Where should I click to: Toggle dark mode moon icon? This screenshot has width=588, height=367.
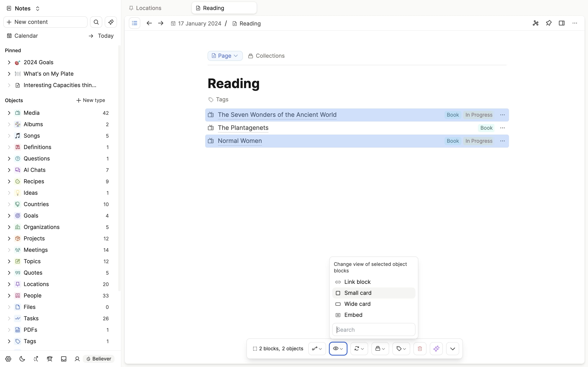click(x=22, y=359)
